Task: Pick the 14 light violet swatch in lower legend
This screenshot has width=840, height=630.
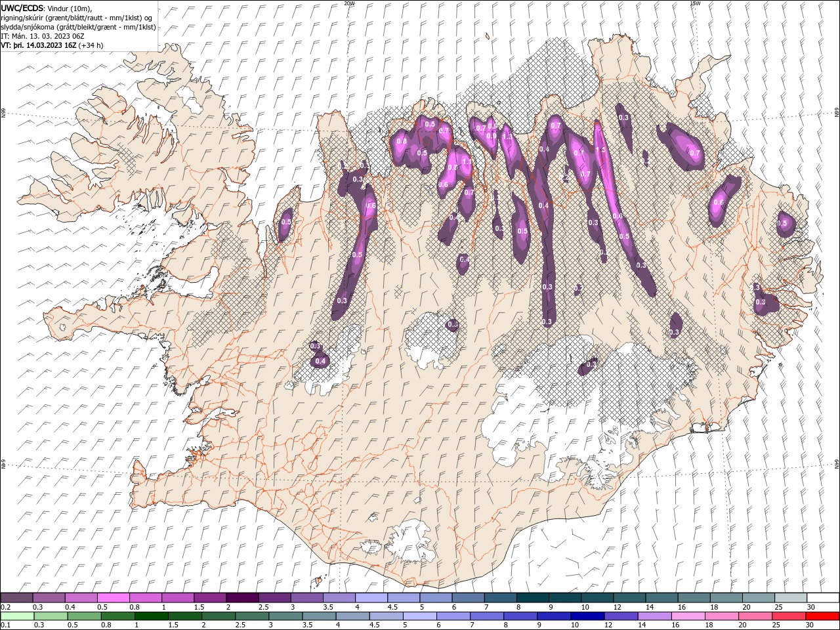Action: 655,616
